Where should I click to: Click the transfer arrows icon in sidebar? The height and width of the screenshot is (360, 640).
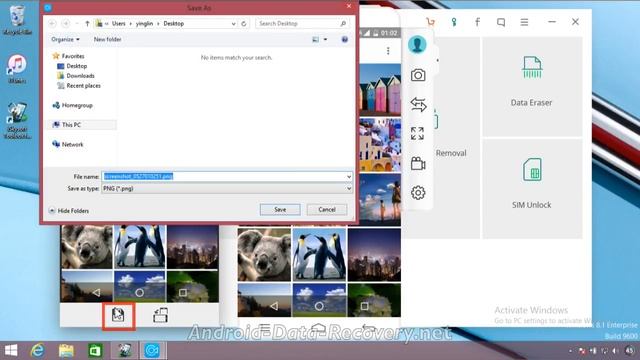[418, 104]
